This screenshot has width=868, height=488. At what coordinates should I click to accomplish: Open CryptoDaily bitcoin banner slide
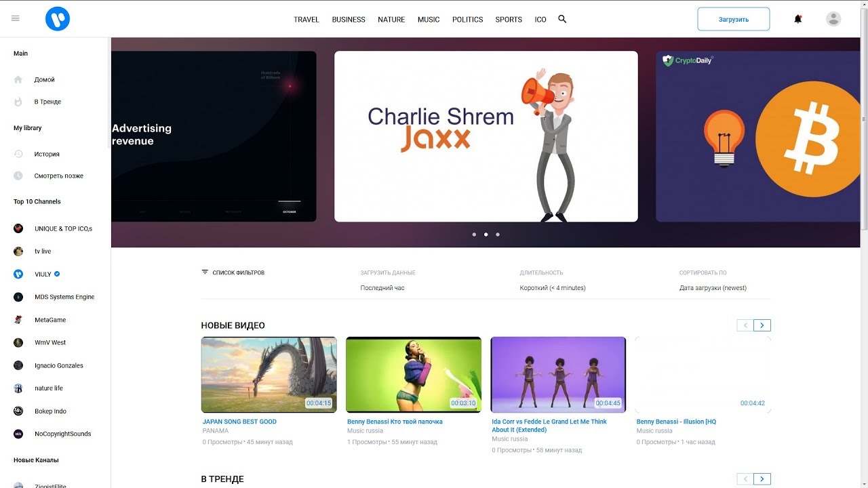click(x=757, y=136)
